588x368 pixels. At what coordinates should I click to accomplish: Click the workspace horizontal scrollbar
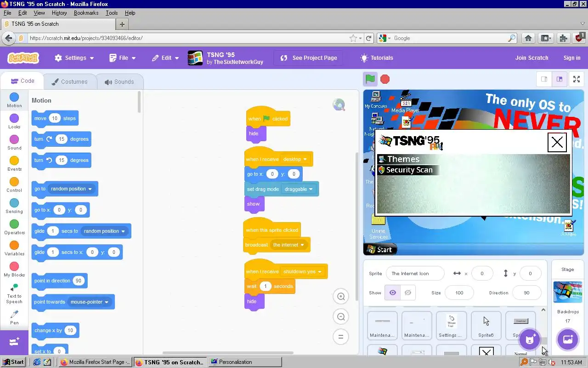pos(228,353)
